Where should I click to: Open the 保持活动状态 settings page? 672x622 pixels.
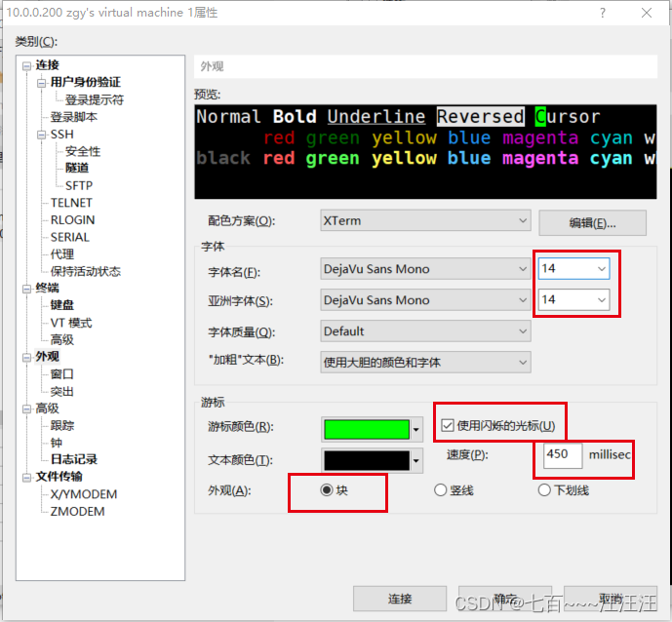click(x=85, y=271)
